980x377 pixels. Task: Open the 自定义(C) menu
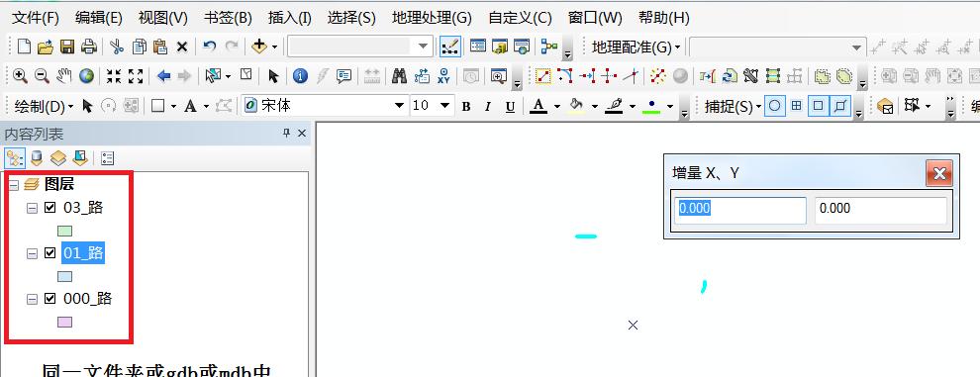(x=520, y=18)
